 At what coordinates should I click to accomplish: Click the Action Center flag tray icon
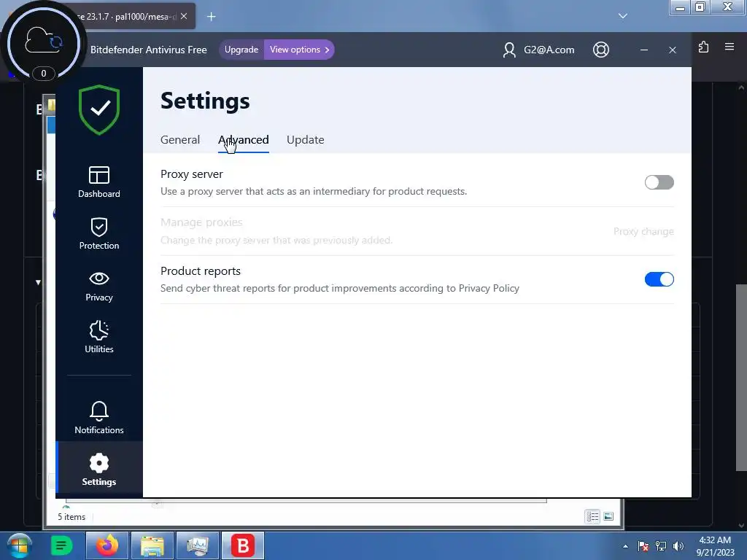pos(643,546)
